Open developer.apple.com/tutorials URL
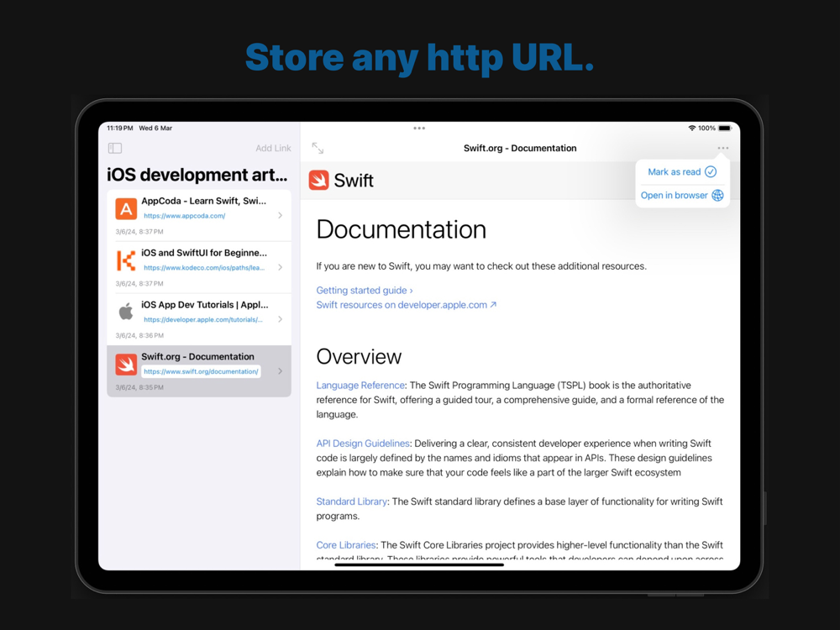 point(203,320)
